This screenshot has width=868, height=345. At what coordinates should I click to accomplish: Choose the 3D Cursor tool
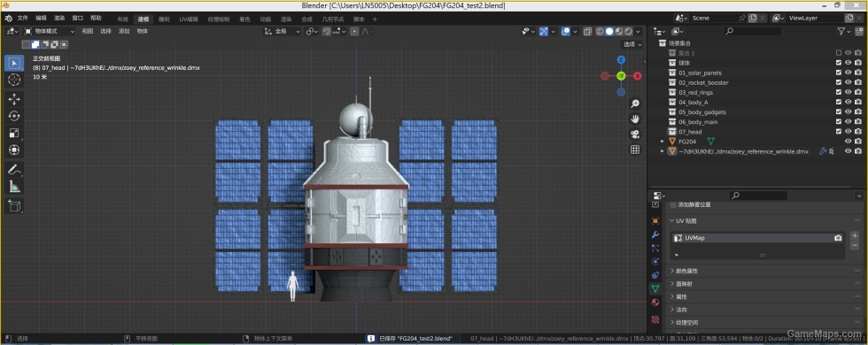click(14, 80)
